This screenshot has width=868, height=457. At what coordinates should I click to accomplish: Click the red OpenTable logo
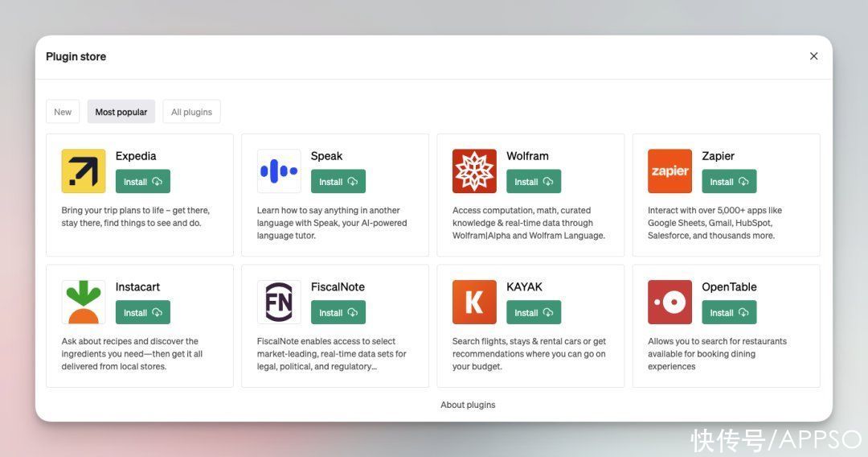669,302
